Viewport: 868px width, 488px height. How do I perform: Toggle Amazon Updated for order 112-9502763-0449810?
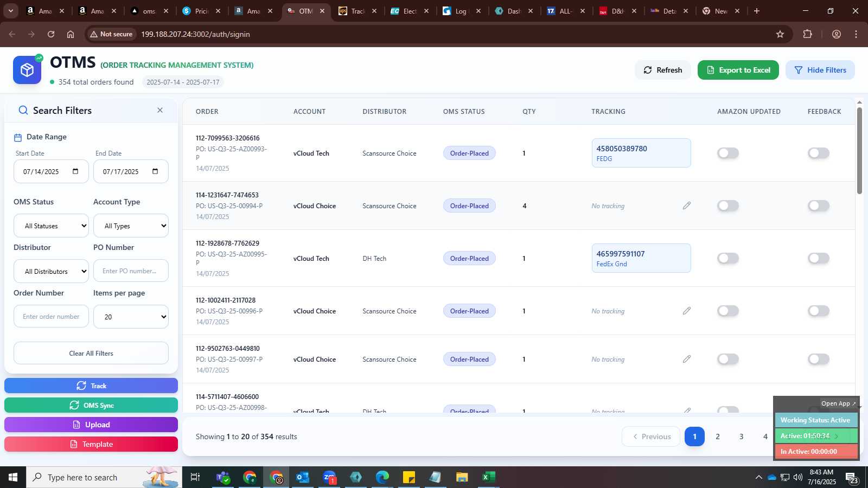728,359
